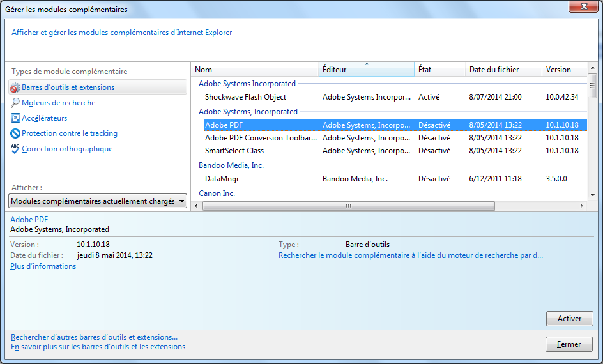
Task: Collapse the Adobe Systems, Incorporated group
Action: (x=248, y=112)
